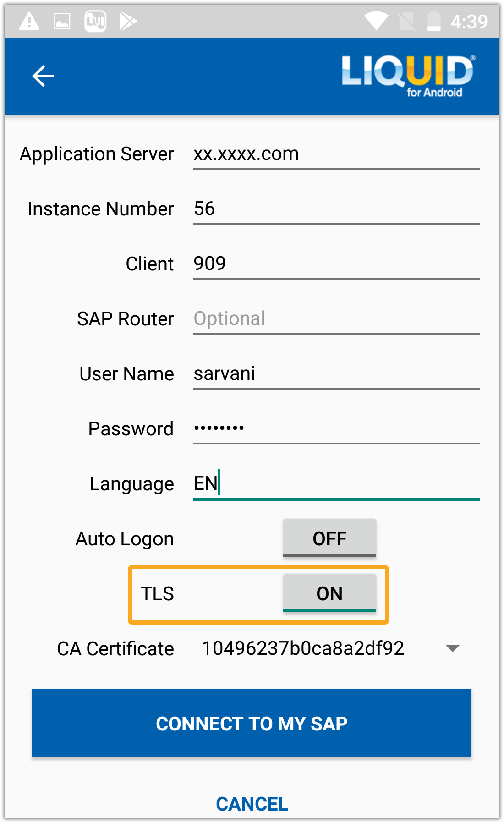Focus the Application Server field
The height and width of the screenshot is (823, 504).
coord(336,154)
